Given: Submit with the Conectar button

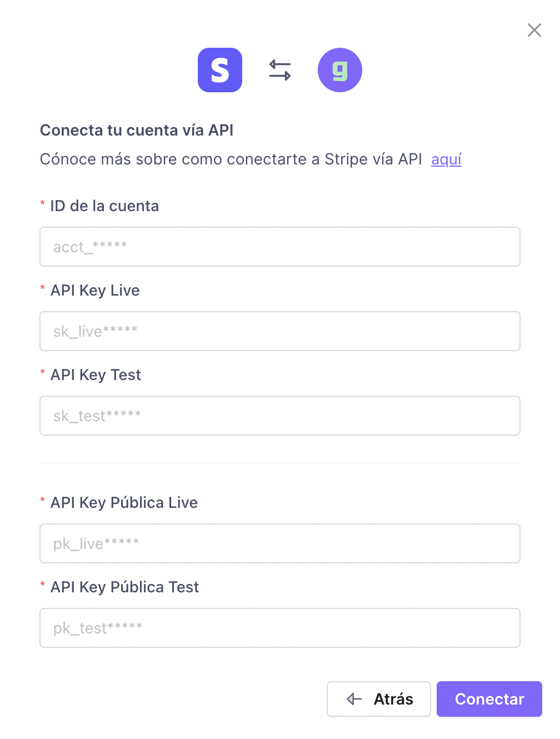Looking at the screenshot, I should point(489,699).
